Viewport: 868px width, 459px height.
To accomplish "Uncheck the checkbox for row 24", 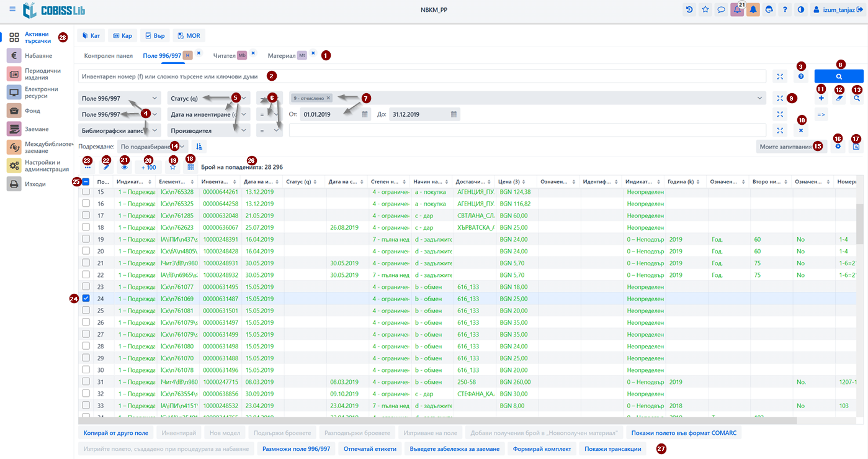I will [86, 298].
